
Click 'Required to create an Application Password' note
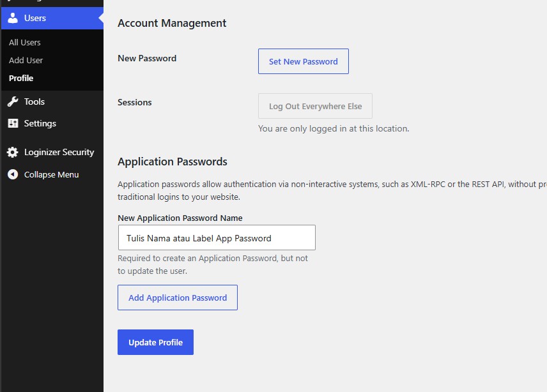(213, 265)
